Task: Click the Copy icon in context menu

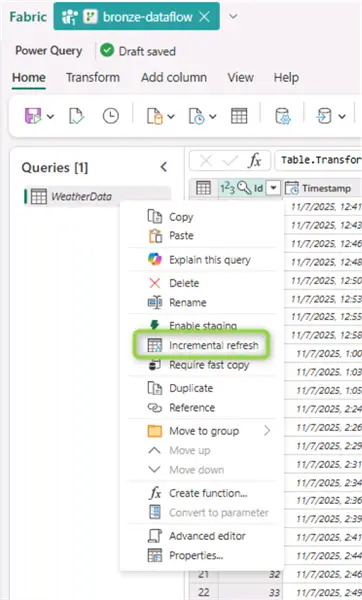Action: tap(155, 217)
